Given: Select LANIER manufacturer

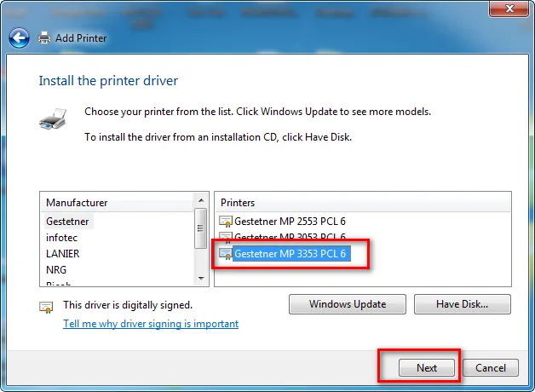Looking at the screenshot, I should [x=63, y=253].
